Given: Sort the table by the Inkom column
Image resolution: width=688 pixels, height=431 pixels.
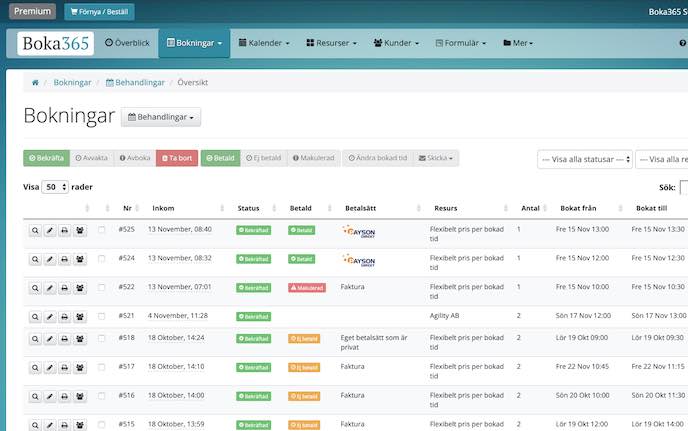Looking at the screenshot, I should click(x=162, y=208).
